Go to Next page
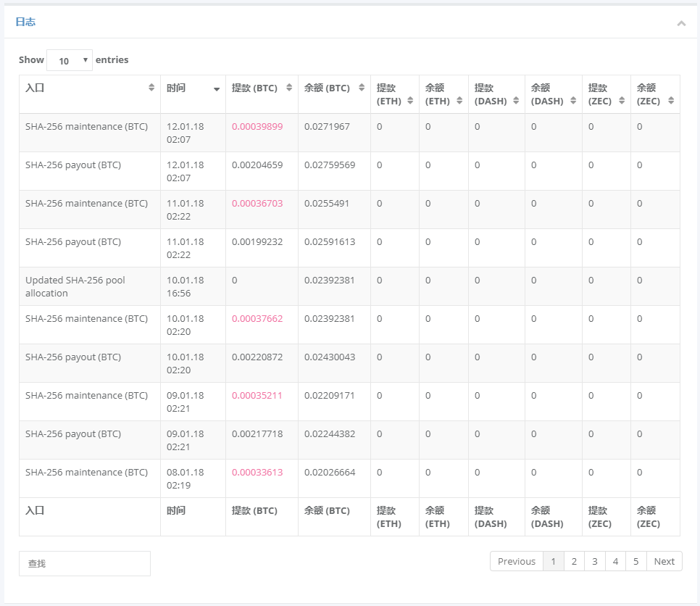Viewport: 700px width, 606px height. click(x=664, y=561)
